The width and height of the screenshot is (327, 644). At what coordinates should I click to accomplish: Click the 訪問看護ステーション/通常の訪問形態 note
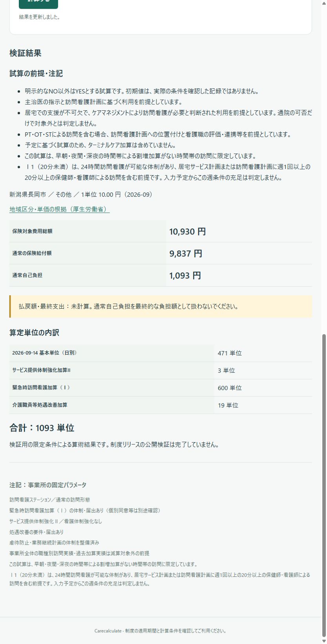tap(50, 500)
